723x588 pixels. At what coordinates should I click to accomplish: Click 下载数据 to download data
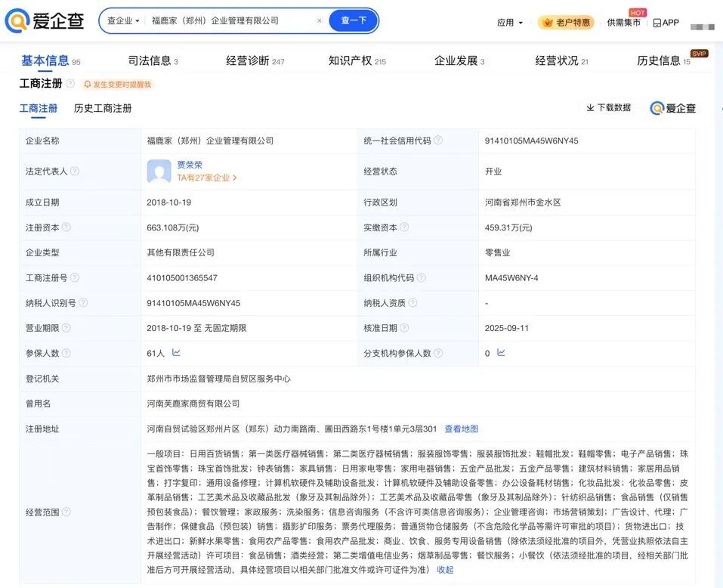(608, 108)
